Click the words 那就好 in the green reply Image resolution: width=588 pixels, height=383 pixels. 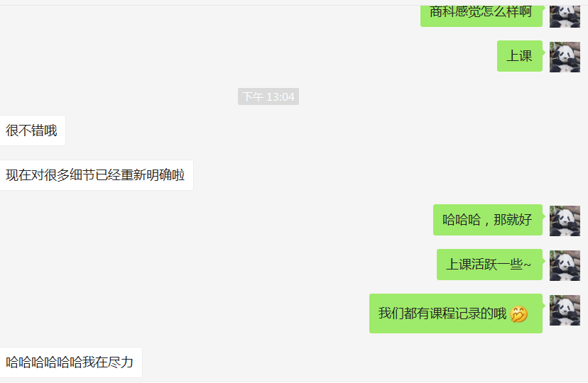(x=513, y=220)
